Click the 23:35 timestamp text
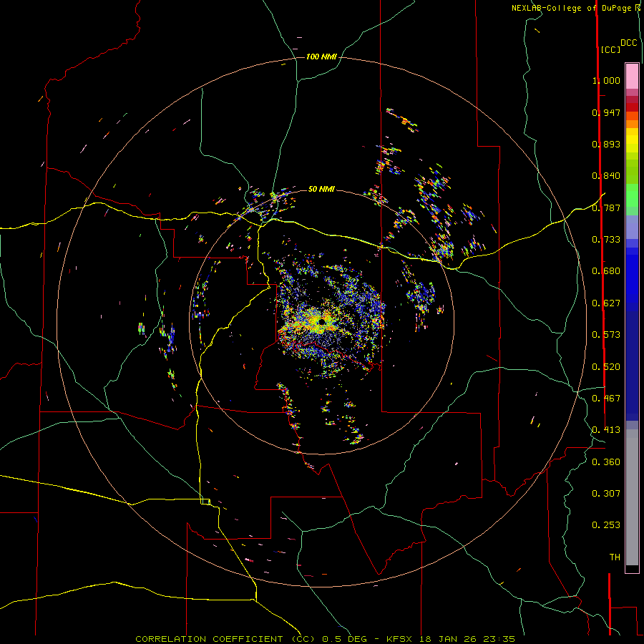This screenshot has height=644, width=644. [500, 639]
